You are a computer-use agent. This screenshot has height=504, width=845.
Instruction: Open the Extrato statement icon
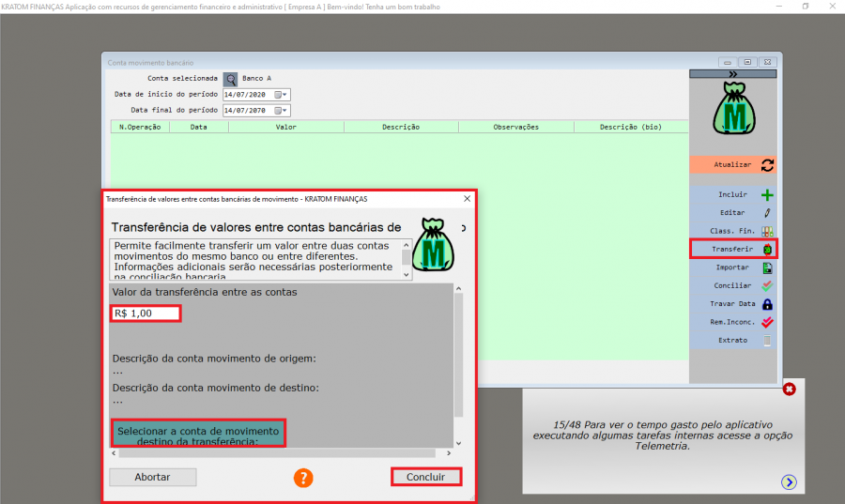coord(767,341)
